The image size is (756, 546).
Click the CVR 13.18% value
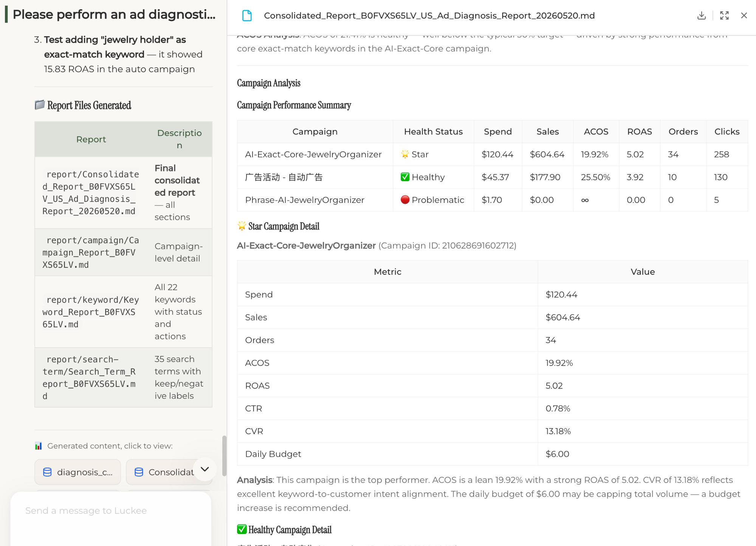pos(558,431)
